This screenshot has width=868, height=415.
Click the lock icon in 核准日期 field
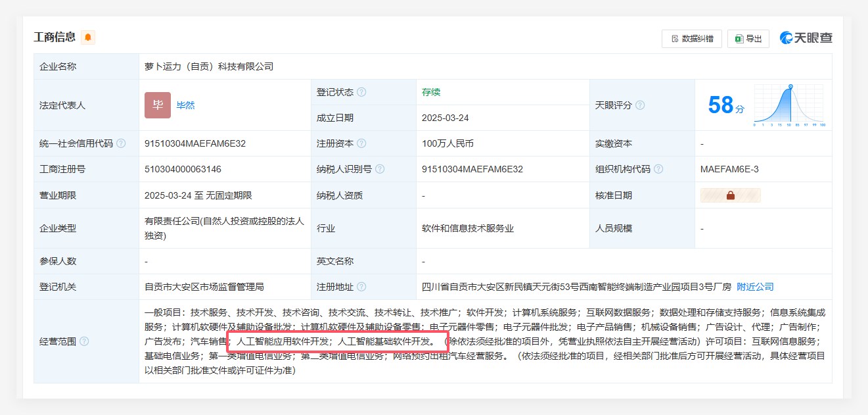730,195
